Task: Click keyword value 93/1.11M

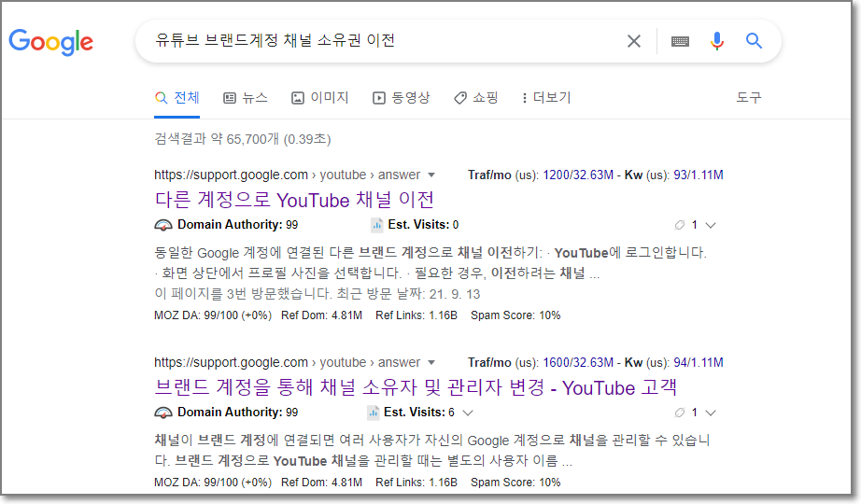Action: [699, 175]
